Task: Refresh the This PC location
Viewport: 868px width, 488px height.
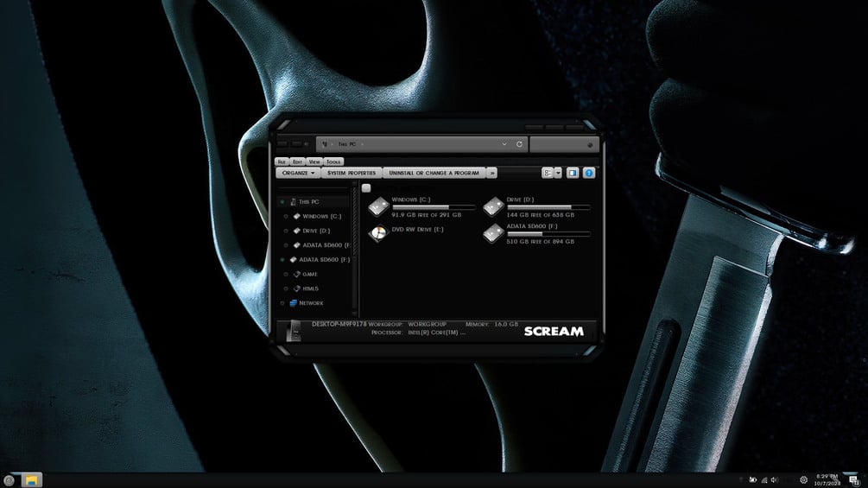Action: click(x=519, y=144)
